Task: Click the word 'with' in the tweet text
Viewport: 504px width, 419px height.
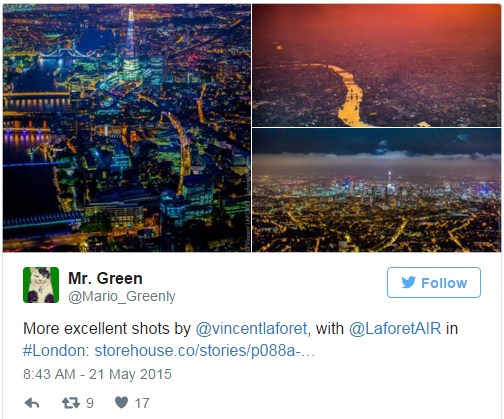Action: tap(329, 329)
